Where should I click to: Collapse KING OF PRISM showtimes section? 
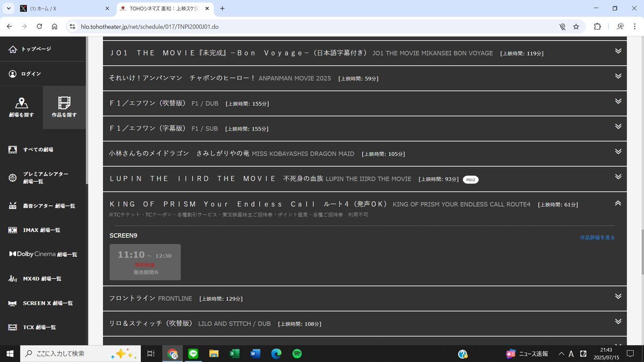click(x=618, y=203)
